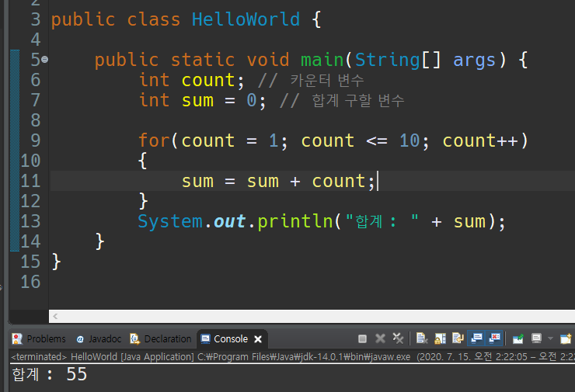The width and height of the screenshot is (575, 392).
Task: Click the Declaration tab icon
Action: [x=135, y=339]
